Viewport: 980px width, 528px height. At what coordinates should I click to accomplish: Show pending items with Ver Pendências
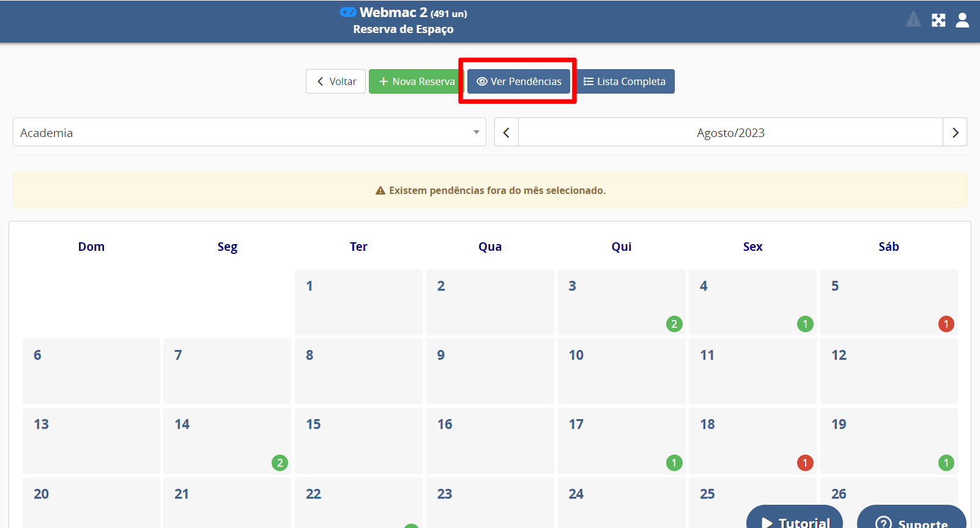pyautogui.click(x=519, y=81)
